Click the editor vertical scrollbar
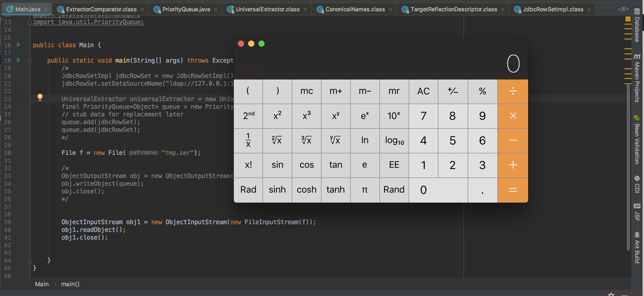This screenshot has height=296, width=644. coord(628,167)
